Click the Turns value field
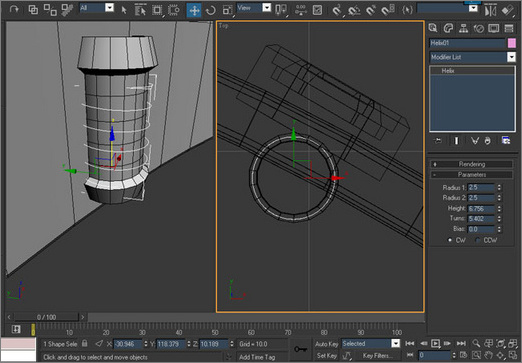This screenshot has width=522, height=363. click(x=481, y=219)
